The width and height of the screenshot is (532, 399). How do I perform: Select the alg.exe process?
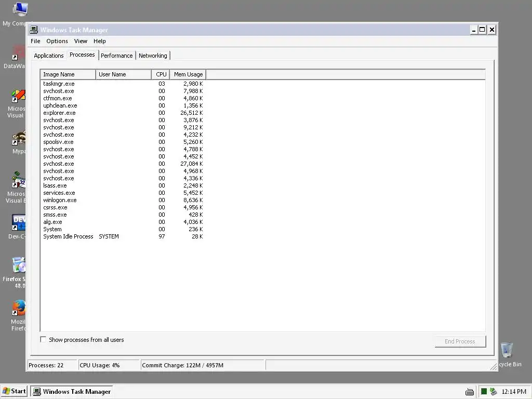123,222
